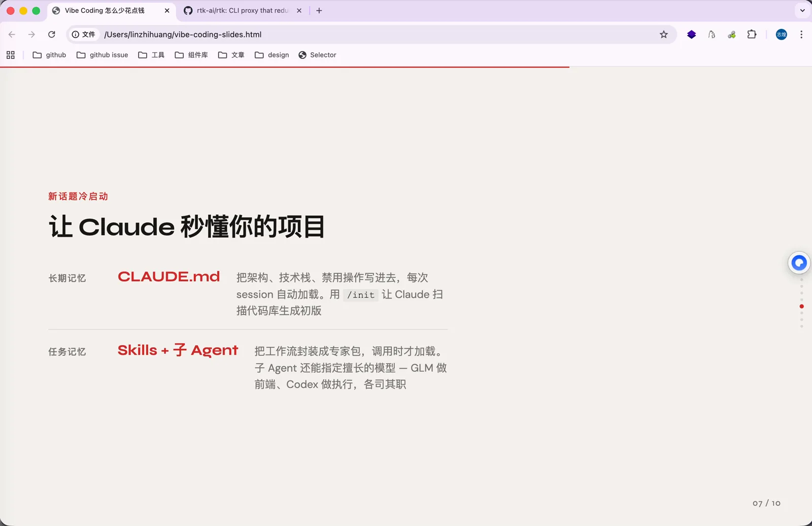Switch to the rtk-ai/rtk GitHub tab
Viewport: 812px width, 526px height.
coord(243,11)
